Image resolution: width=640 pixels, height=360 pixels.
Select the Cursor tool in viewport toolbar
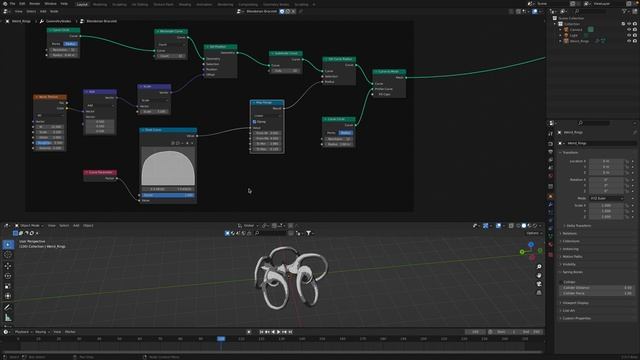pyautogui.click(x=8, y=255)
